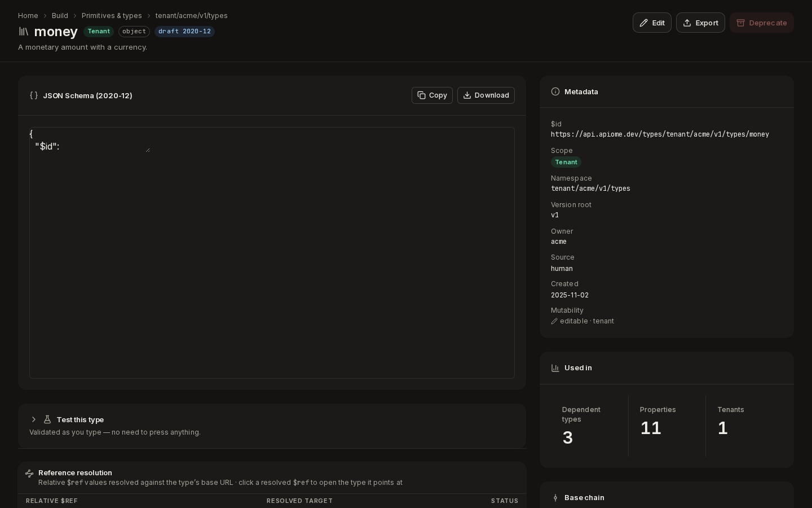The width and height of the screenshot is (812, 508).
Task: Open tenant/acme/v1/types breadcrumb
Action: (x=192, y=16)
